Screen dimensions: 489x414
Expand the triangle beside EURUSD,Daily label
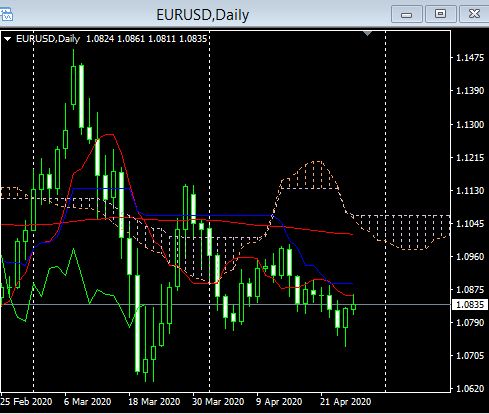pyautogui.click(x=7, y=39)
